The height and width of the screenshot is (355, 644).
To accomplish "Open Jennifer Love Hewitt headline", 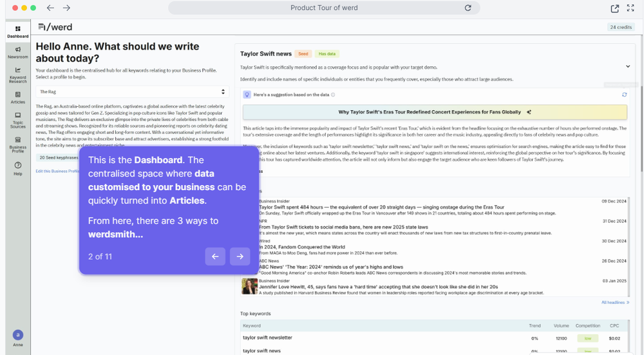I will click(x=378, y=287).
